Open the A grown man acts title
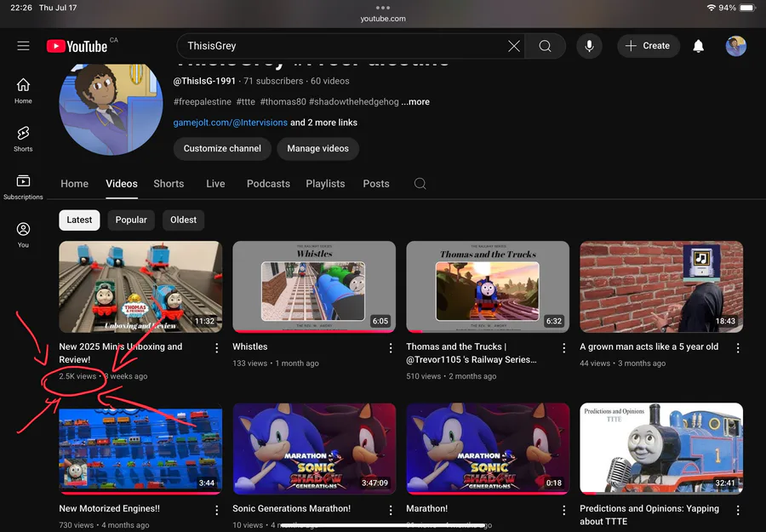Screen dimensions: 766x532 pyautogui.click(x=649, y=346)
